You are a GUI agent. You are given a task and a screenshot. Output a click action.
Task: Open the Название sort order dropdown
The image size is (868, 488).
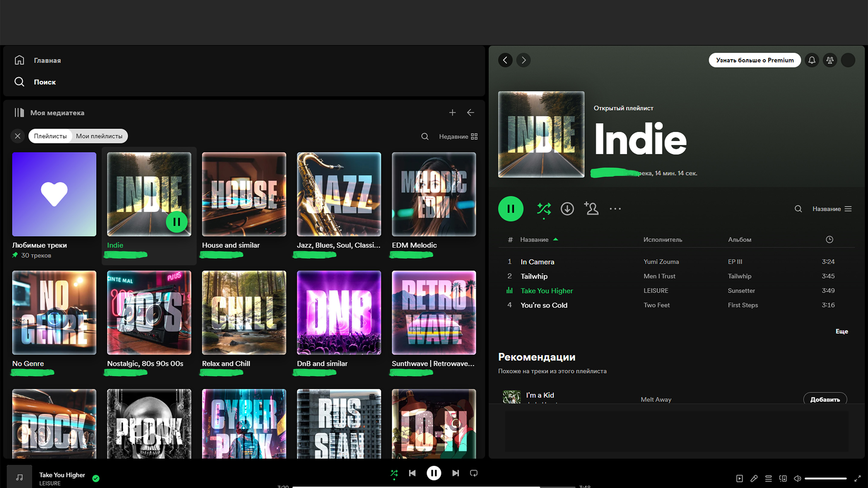[832, 209]
